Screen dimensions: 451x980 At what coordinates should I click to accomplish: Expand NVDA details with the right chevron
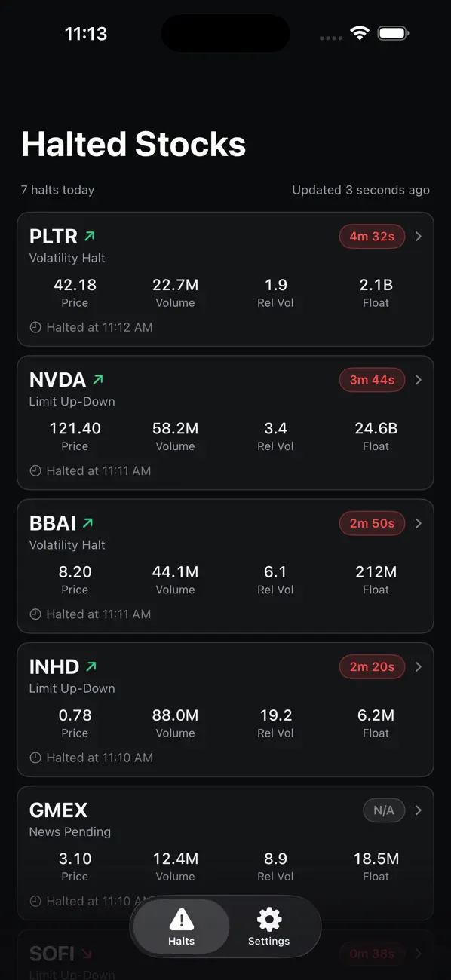pyautogui.click(x=419, y=380)
